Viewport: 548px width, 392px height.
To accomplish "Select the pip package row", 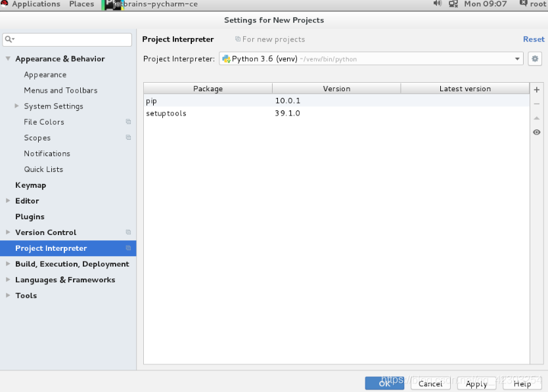I will (x=336, y=100).
